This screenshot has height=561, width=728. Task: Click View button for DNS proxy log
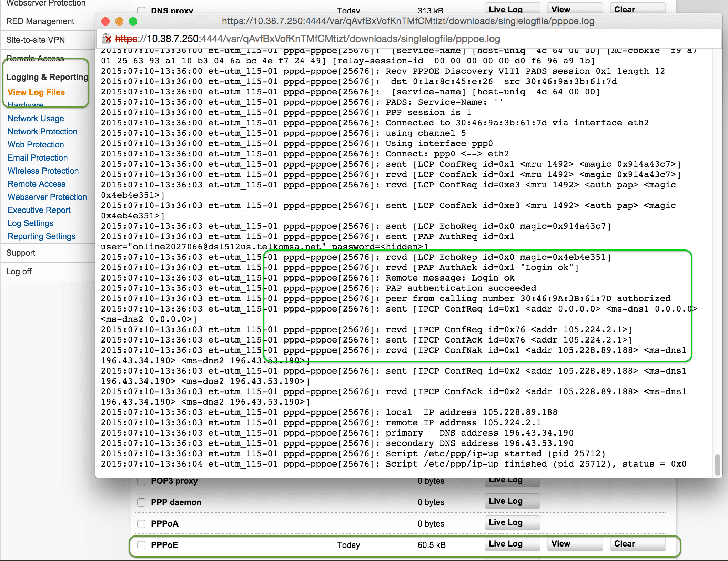point(575,8)
